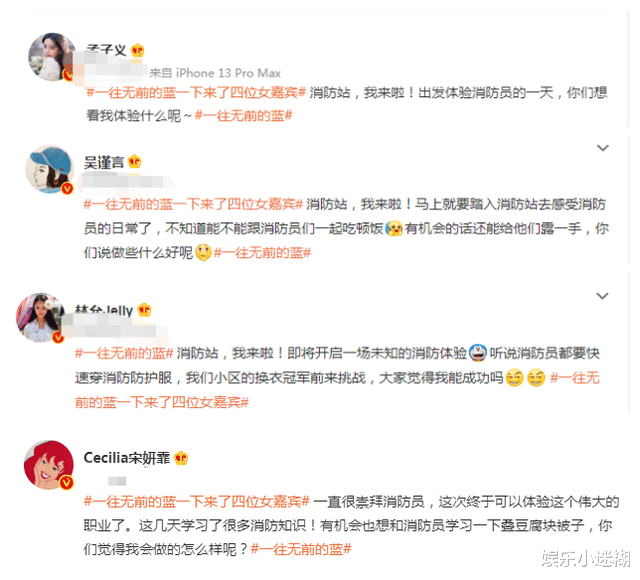
Task: Open Cecilia宋妍霏's red-haired cartoon avatar
Action: click(49, 465)
